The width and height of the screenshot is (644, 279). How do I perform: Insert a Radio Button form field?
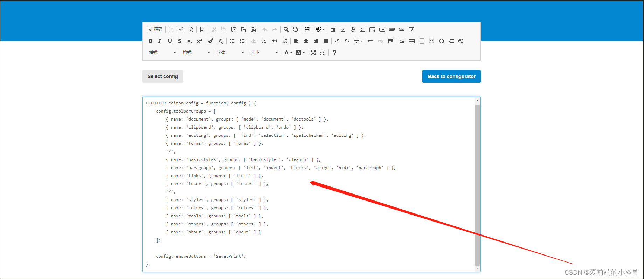point(353,29)
